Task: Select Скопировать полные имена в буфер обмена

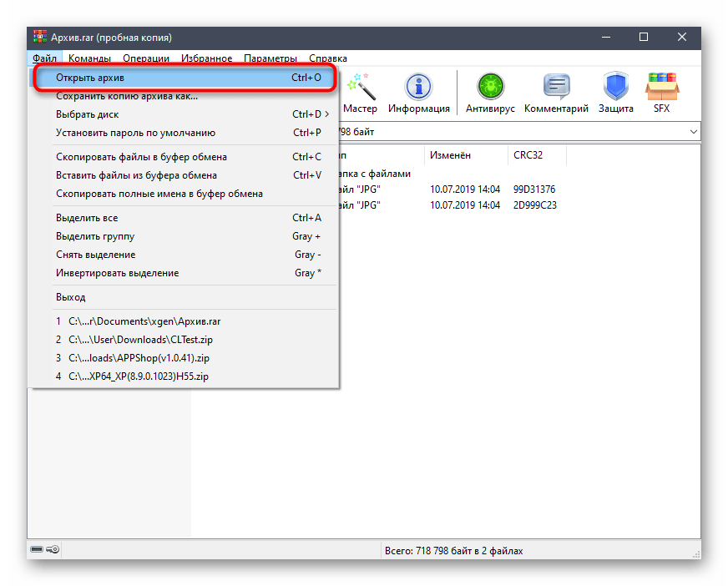Action: [184, 194]
